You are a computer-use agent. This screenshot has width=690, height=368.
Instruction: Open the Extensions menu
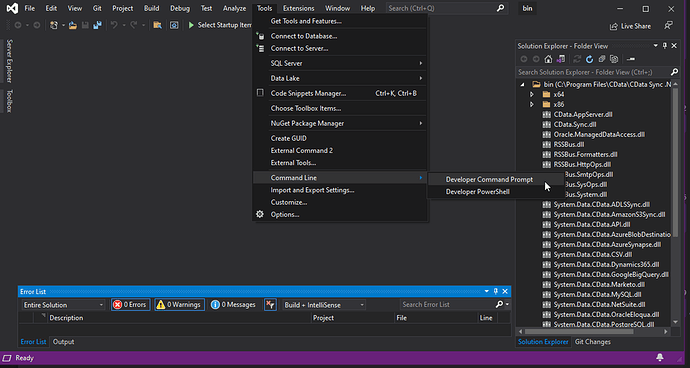click(298, 8)
